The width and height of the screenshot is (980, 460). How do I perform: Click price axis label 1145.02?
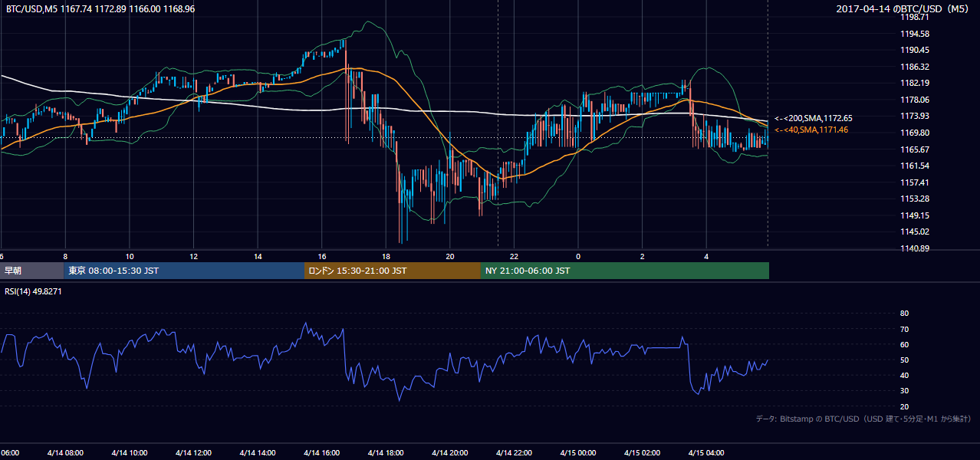coord(914,232)
